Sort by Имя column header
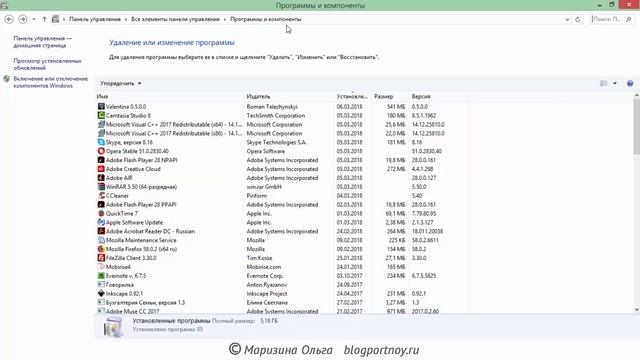This screenshot has width=640, height=360. pyautogui.click(x=102, y=96)
